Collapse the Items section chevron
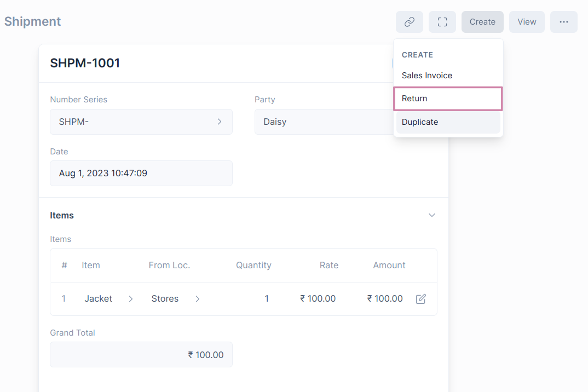The image size is (588, 392). [431, 215]
